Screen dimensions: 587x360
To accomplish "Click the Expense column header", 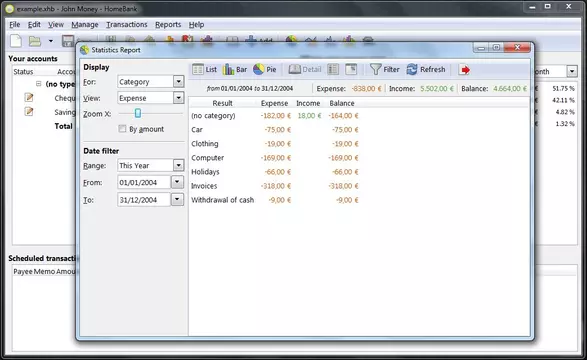I will pos(274,103).
